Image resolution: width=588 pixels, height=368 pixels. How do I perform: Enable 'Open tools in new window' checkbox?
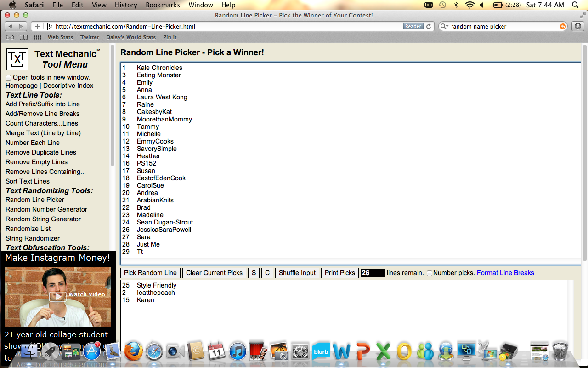coord(8,78)
